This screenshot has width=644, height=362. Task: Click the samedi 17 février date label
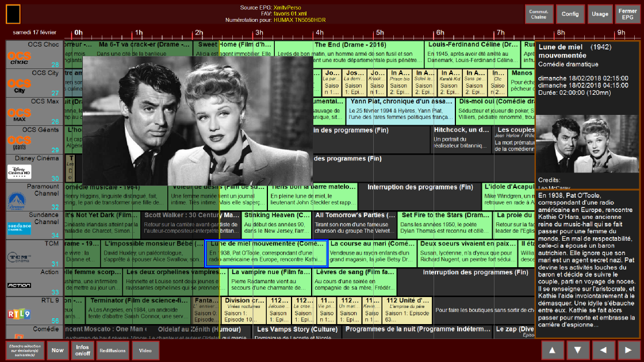(x=34, y=32)
